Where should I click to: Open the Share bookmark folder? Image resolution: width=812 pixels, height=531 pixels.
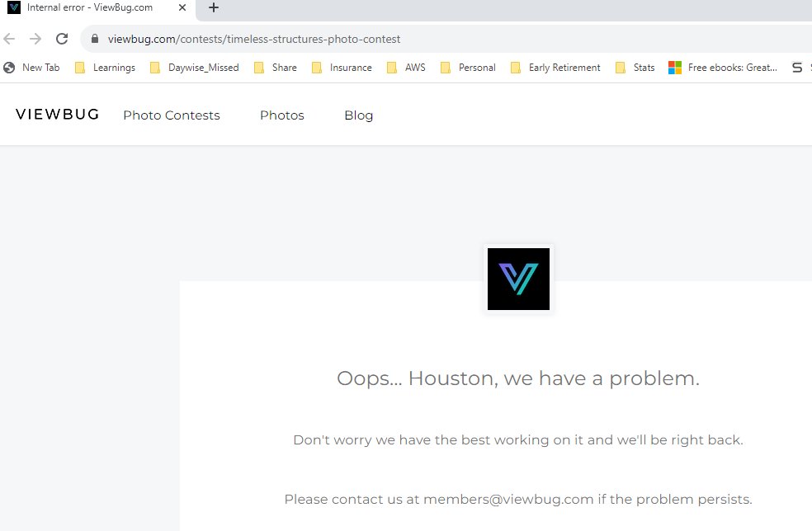point(283,68)
